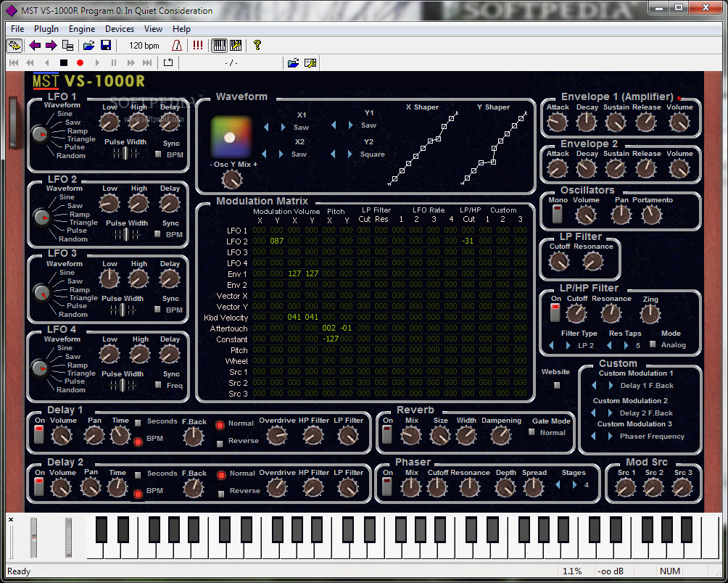Click the fast forward transport button
This screenshot has width=728, height=583.
point(131,62)
